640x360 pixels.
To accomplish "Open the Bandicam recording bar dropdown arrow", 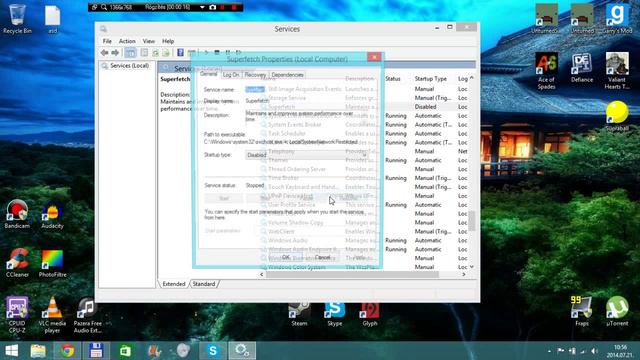I will click(202, 7).
